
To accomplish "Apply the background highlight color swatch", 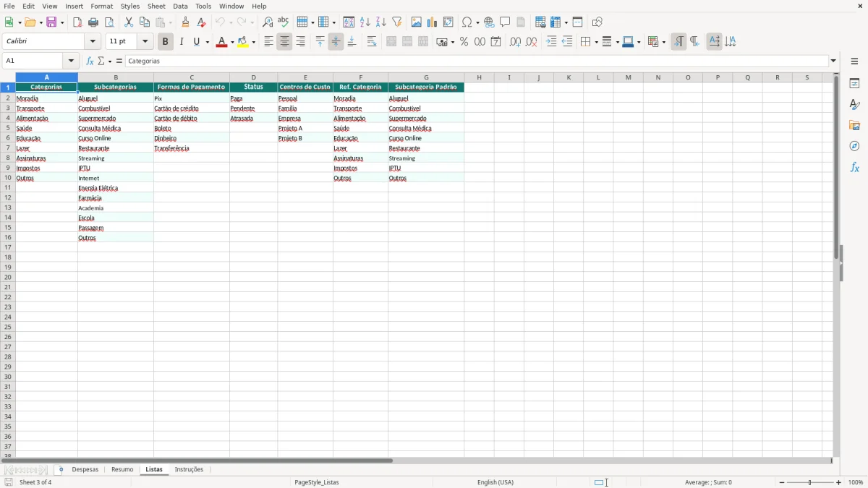I will (243, 42).
